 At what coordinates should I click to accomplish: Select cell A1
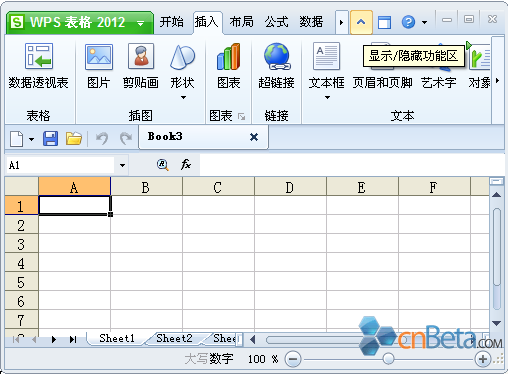point(75,205)
